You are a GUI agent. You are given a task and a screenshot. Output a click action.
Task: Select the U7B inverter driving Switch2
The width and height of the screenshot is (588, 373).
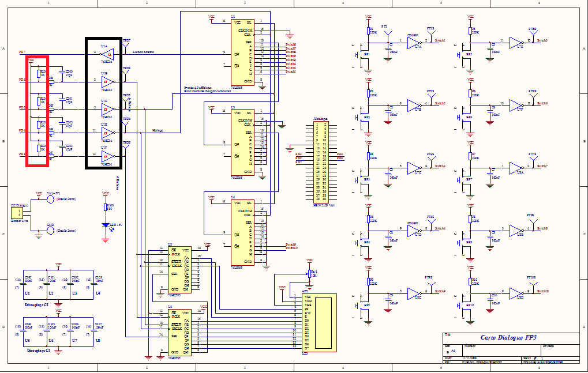coord(414,106)
